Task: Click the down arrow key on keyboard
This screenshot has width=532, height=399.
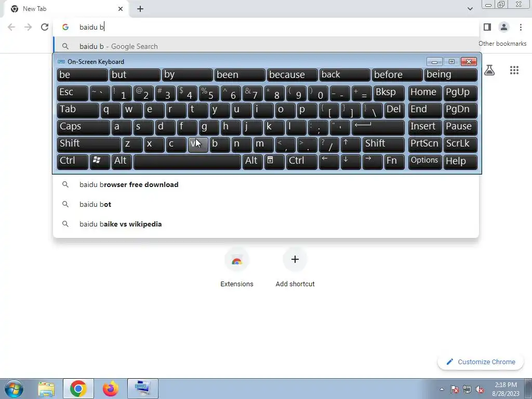Action: tap(351, 162)
